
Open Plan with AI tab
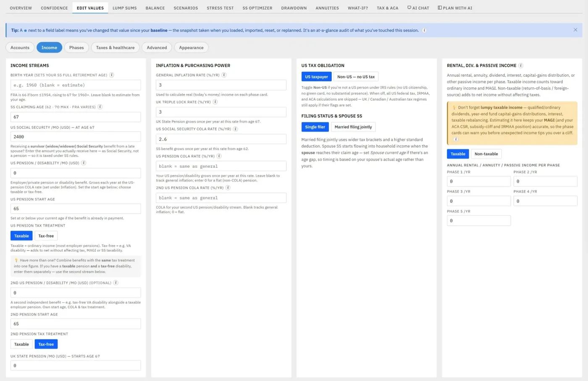(455, 8)
